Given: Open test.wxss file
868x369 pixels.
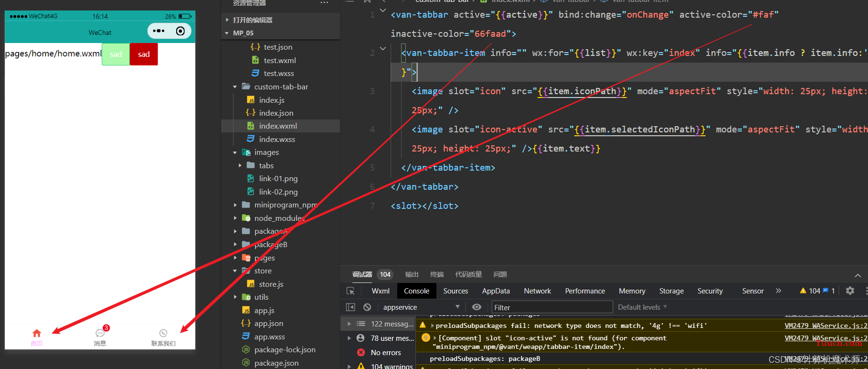Looking at the screenshot, I should 279,73.
